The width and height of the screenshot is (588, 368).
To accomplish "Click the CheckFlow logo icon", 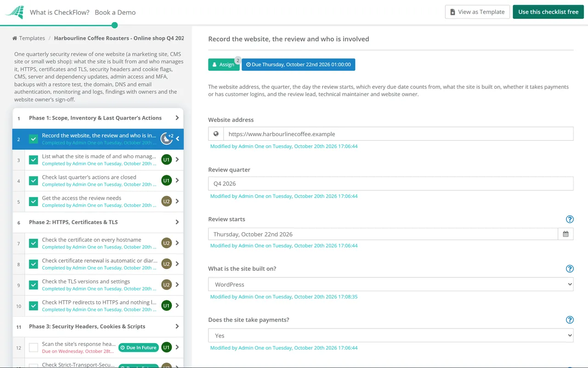I will [x=15, y=12].
